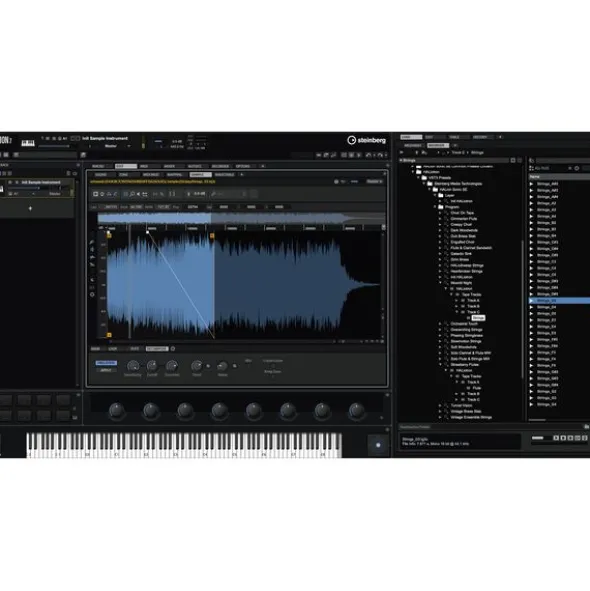Expand the Tunnel Vision program
The width and height of the screenshot is (590, 591).
(440, 406)
